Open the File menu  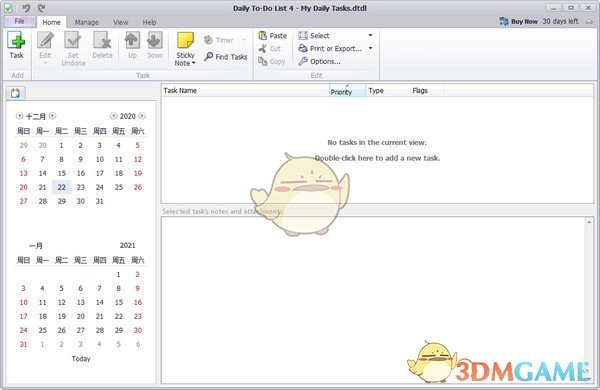20,21
